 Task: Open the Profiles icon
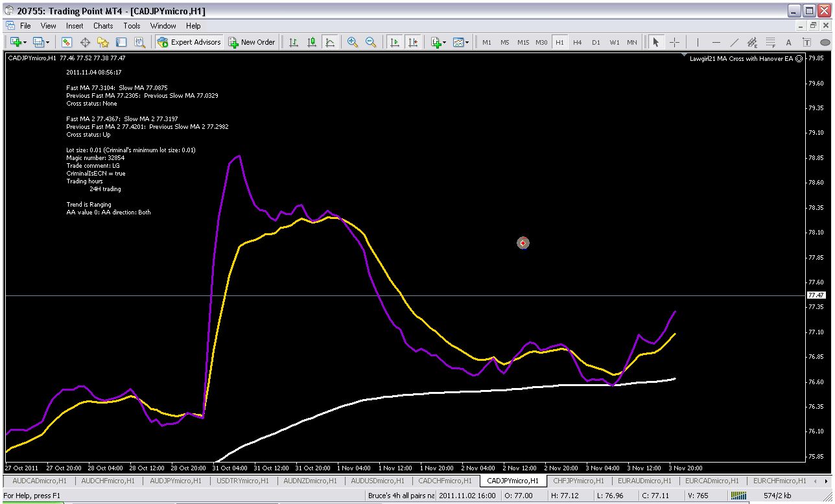click(38, 42)
